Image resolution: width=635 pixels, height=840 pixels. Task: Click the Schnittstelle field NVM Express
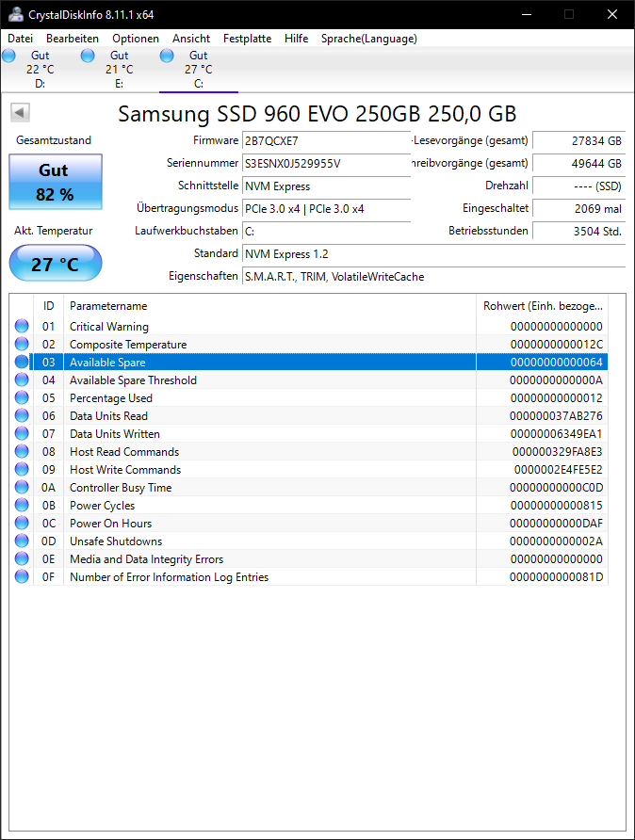coord(326,186)
